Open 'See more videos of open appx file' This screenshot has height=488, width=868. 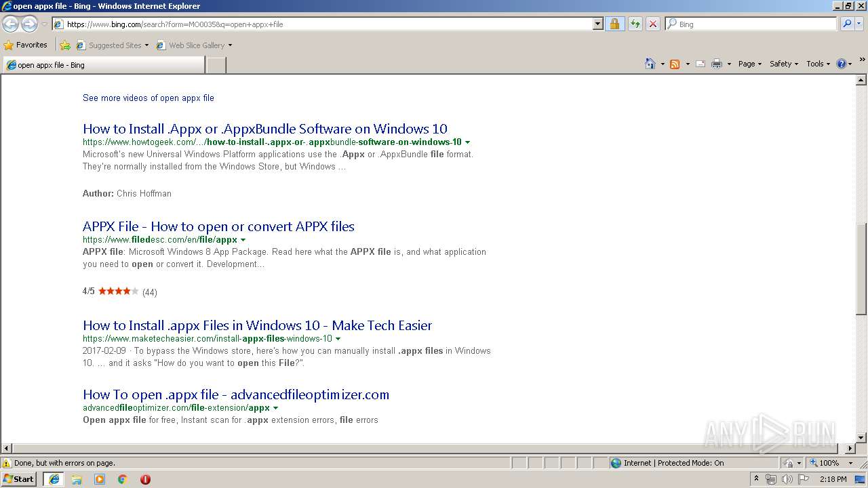click(149, 98)
